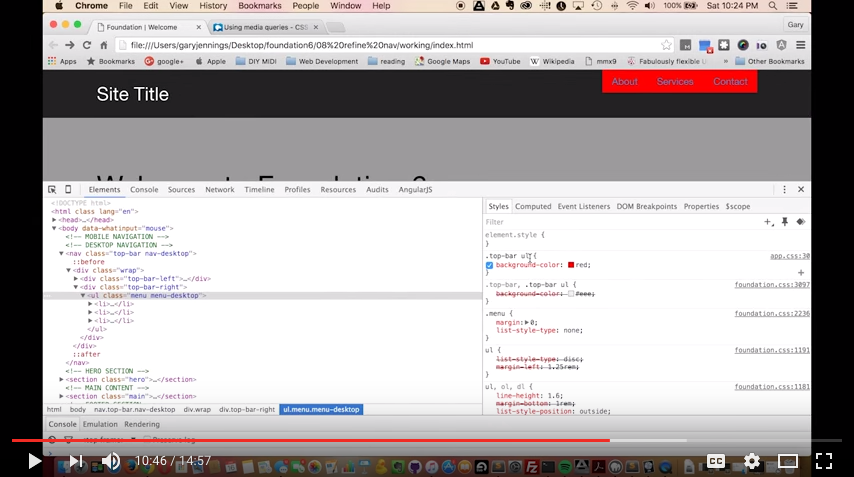Select nav.top-bar.nav-desktop breadcrumb
The width and height of the screenshot is (854, 477).
click(x=135, y=409)
